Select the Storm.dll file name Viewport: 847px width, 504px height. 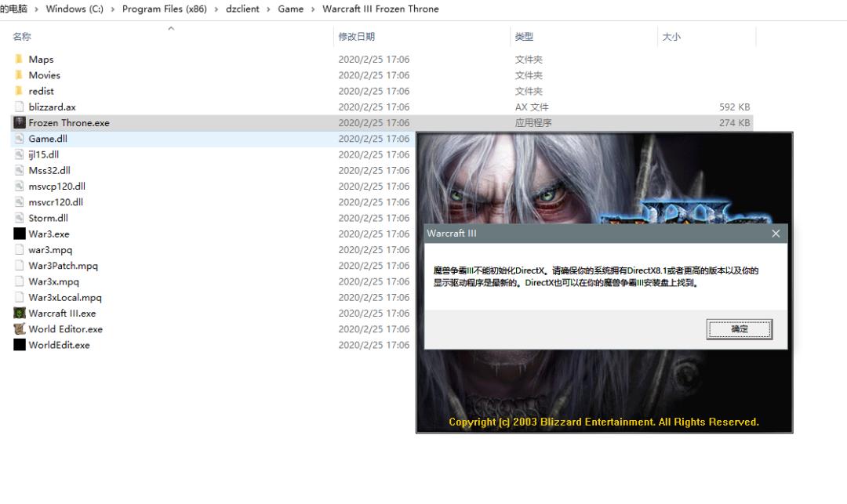48,218
